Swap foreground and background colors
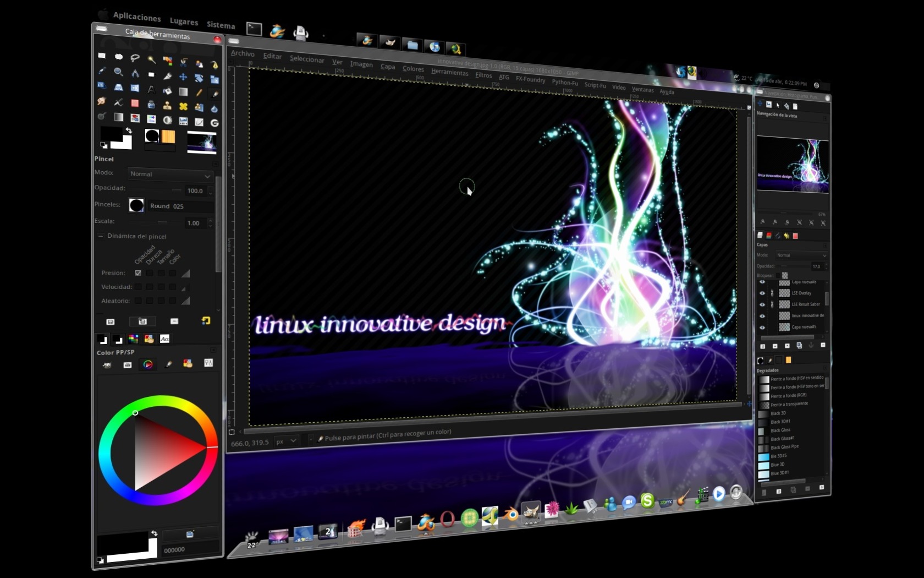The height and width of the screenshot is (578, 924). [x=128, y=130]
